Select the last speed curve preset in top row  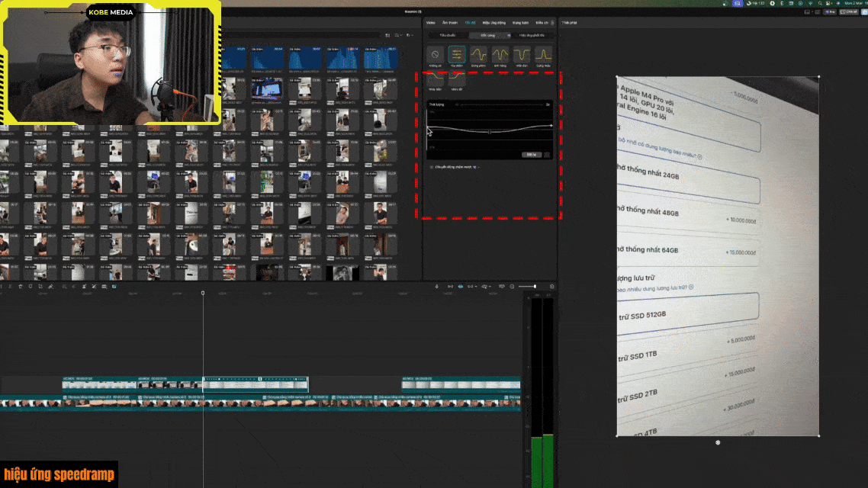[x=543, y=55]
